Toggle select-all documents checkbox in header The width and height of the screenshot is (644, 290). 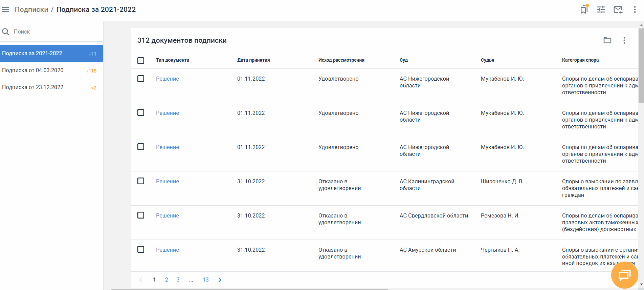141,60
